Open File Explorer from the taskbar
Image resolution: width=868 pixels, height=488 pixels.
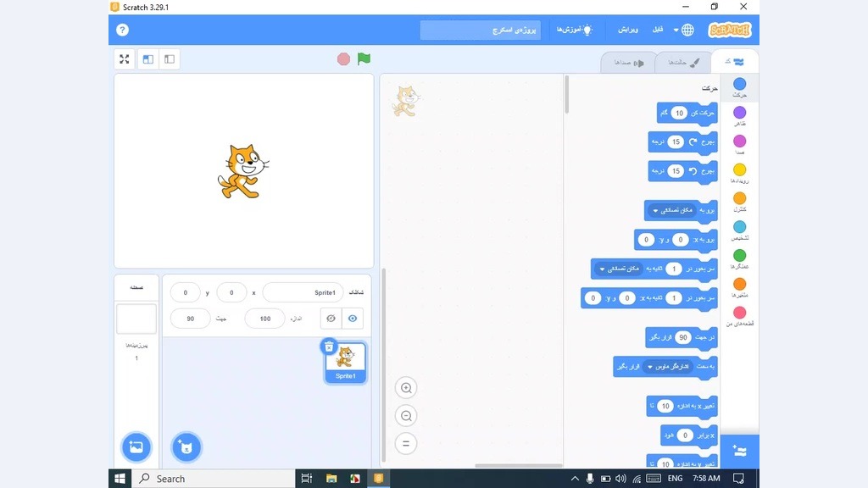(x=331, y=479)
